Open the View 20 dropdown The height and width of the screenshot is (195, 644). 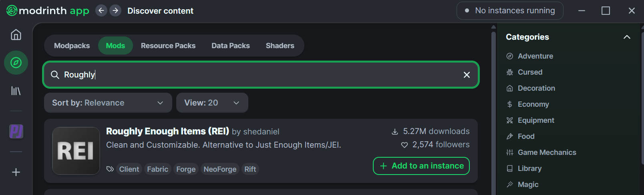(x=212, y=103)
